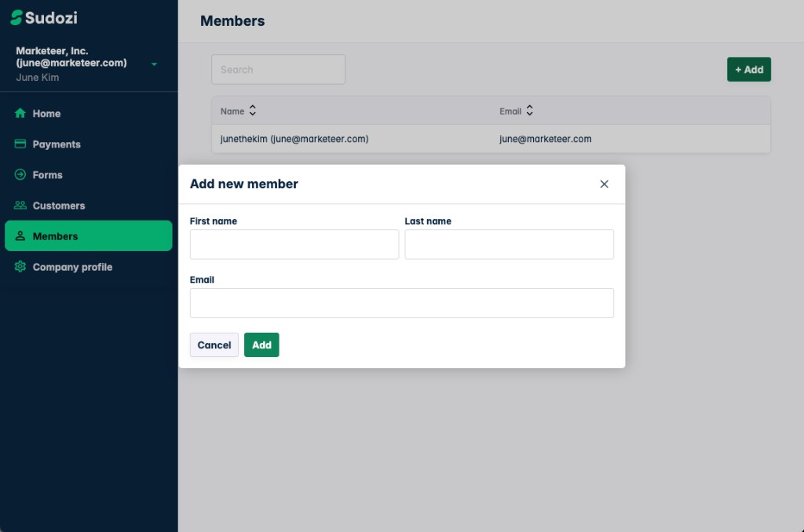Viewport: 804px width, 532px height.
Task: Switch to the Members section
Action: 54,235
